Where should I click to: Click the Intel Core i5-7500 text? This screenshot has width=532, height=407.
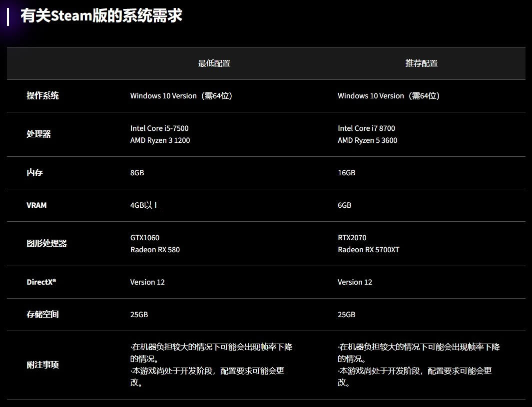(159, 128)
